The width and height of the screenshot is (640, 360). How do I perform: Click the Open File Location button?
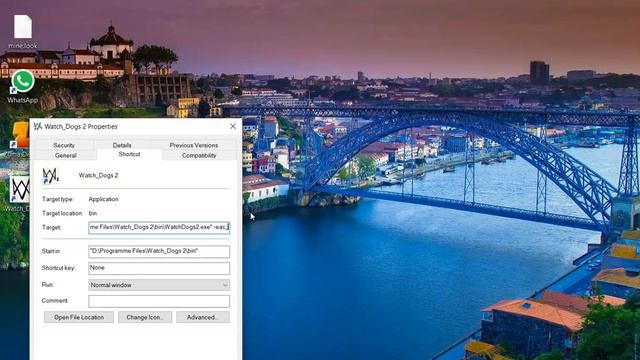pyautogui.click(x=79, y=317)
